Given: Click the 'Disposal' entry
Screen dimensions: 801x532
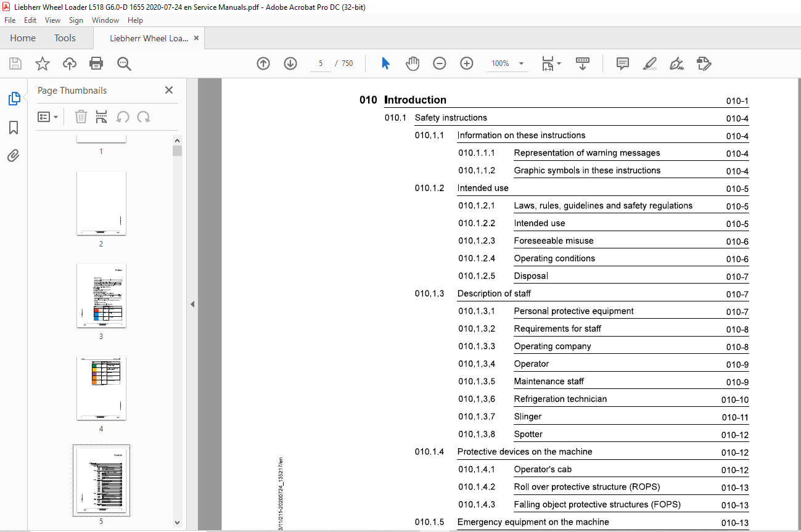Looking at the screenshot, I should point(531,276).
